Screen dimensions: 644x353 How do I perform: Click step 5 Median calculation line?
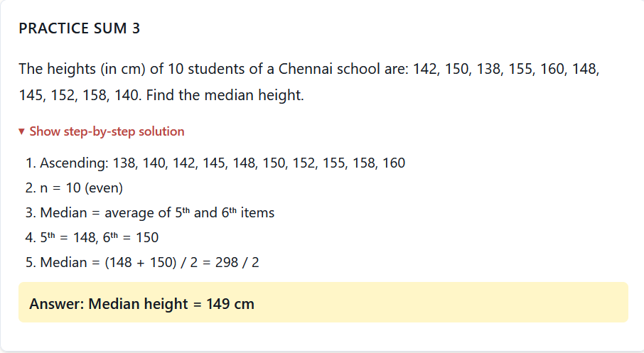tap(149, 262)
